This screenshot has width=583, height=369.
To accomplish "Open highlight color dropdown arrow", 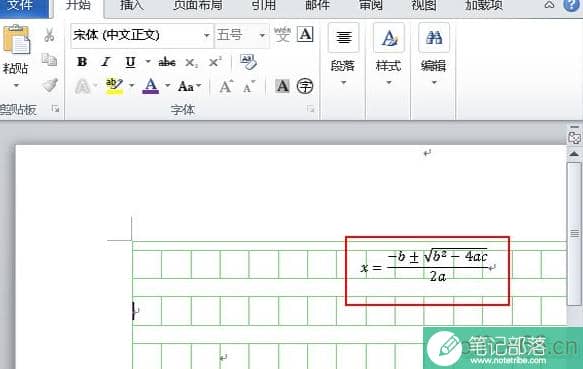I will (x=132, y=86).
